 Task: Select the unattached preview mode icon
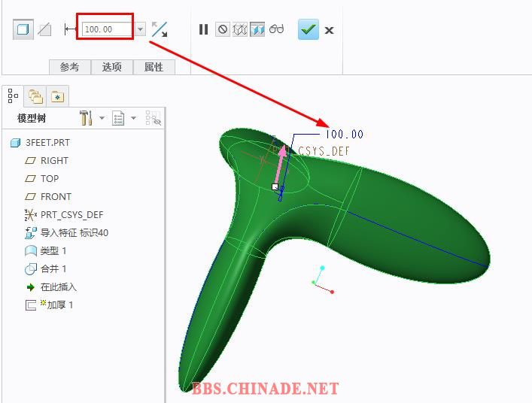point(240,29)
